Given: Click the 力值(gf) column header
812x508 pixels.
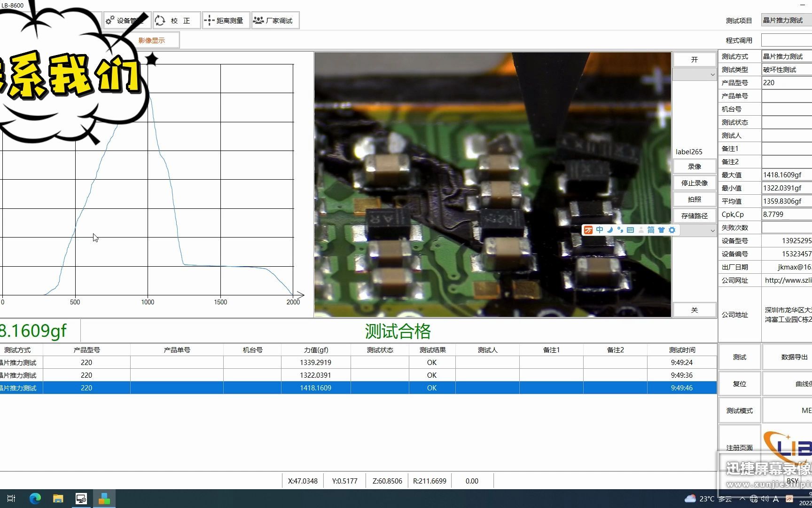Looking at the screenshot, I should tap(316, 350).
